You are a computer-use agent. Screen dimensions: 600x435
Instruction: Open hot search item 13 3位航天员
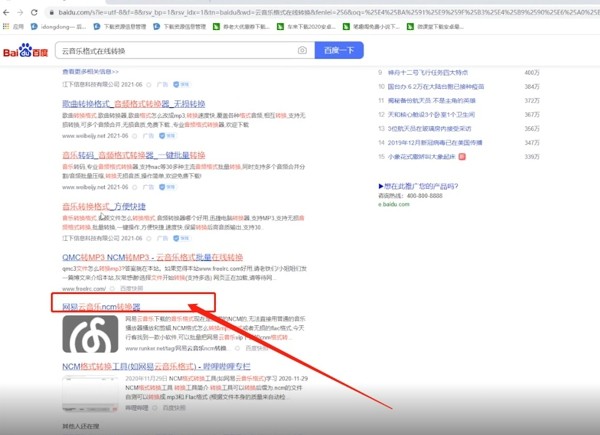click(x=429, y=129)
